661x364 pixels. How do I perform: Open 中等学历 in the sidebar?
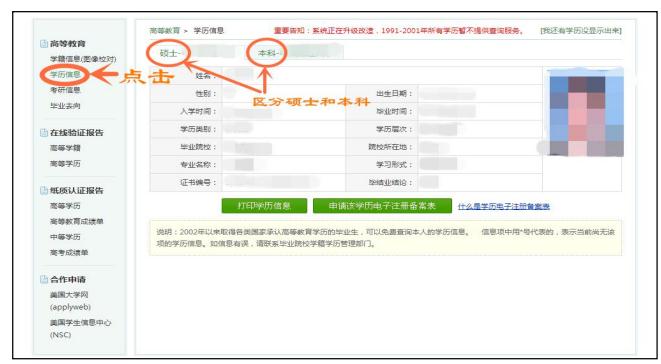pos(65,237)
